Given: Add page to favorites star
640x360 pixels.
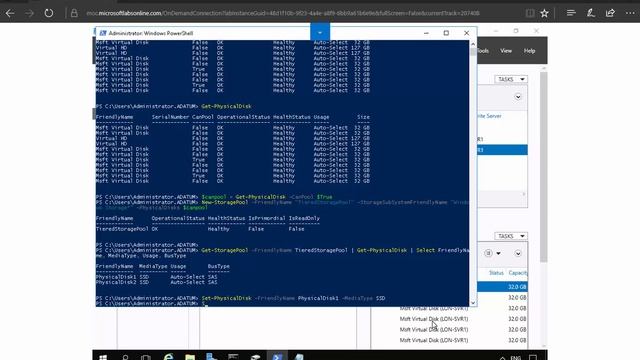Looking at the screenshot, I should tap(544, 13).
